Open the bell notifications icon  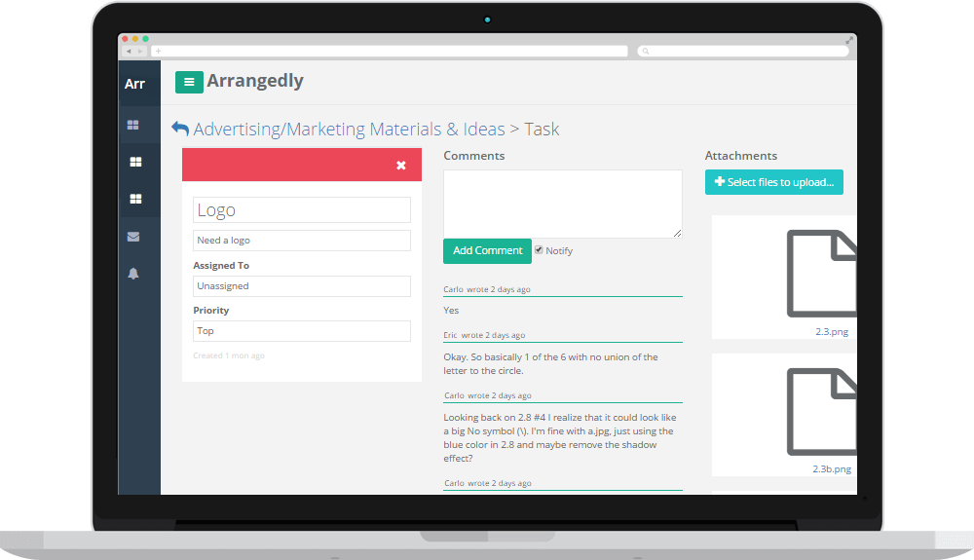click(x=132, y=274)
